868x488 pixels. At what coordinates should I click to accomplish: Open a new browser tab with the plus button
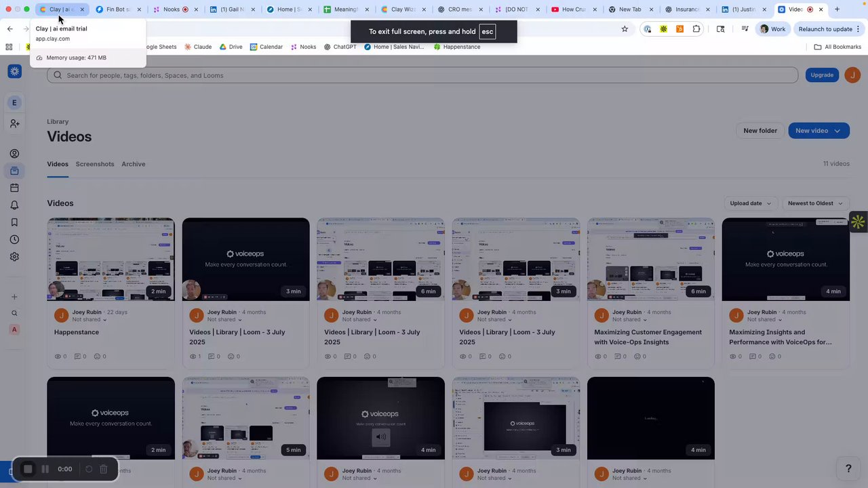click(837, 9)
